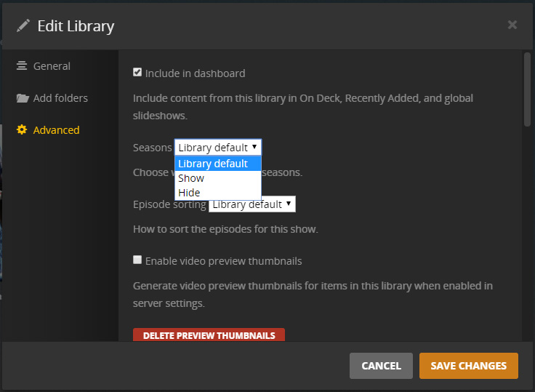Open the Add folders tab
This screenshot has height=392, width=535.
point(60,98)
